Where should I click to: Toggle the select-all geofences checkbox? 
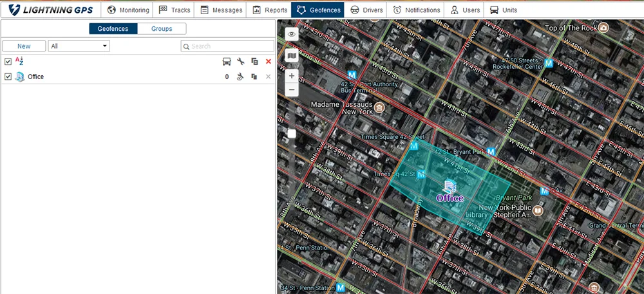point(8,62)
